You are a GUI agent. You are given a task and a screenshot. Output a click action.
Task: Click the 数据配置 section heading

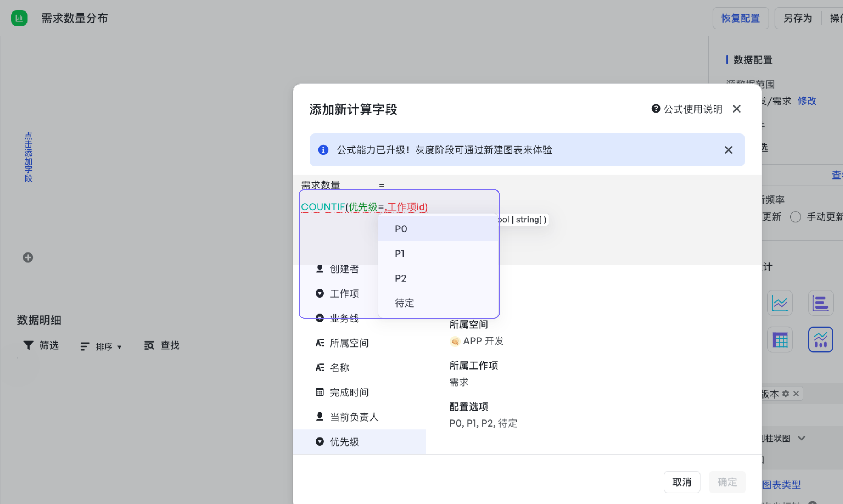(x=753, y=60)
